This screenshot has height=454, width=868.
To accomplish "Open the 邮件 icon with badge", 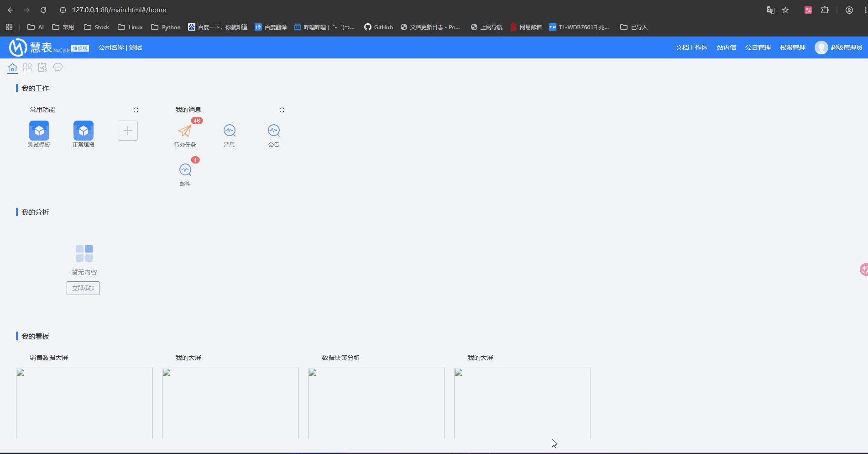I will coord(185,170).
